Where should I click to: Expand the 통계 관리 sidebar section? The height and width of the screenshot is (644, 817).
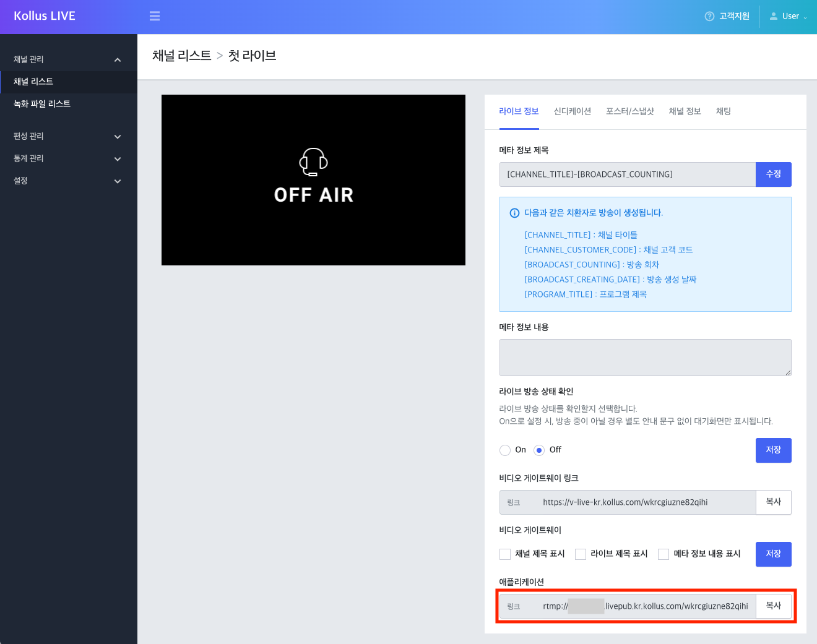coord(68,158)
